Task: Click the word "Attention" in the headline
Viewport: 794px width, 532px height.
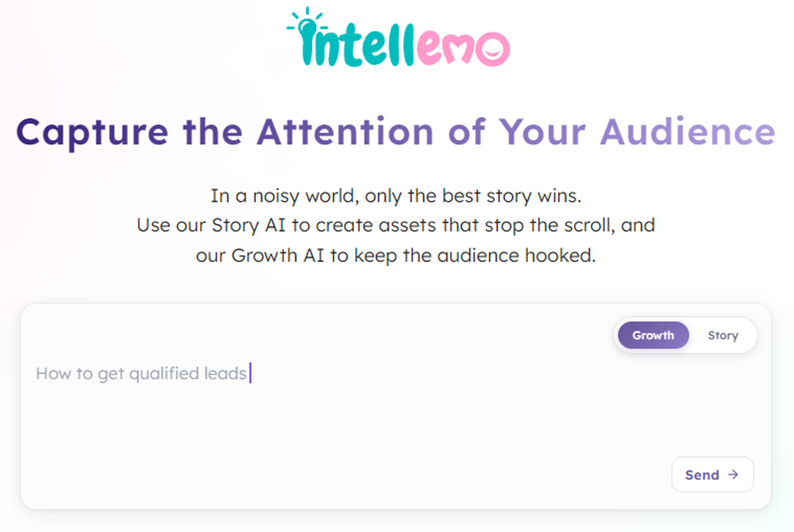Action: pyautogui.click(x=345, y=132)
